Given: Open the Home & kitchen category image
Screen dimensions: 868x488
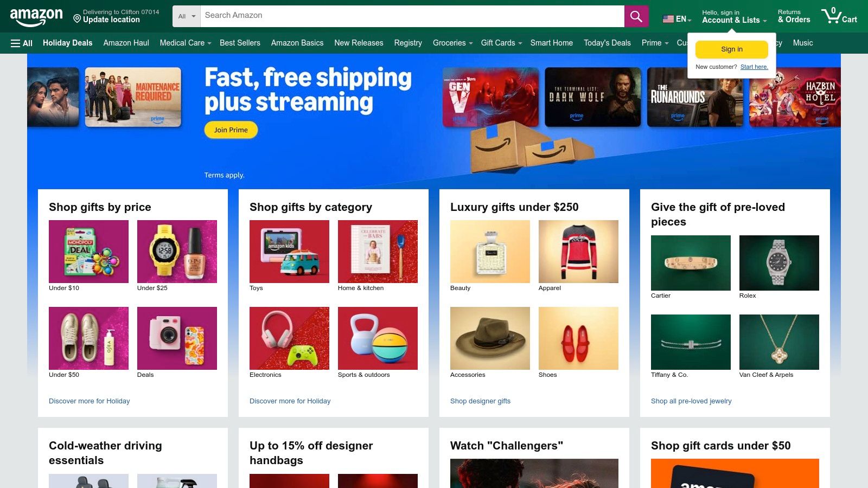Looking at the screenshot, I should (378, 252).
